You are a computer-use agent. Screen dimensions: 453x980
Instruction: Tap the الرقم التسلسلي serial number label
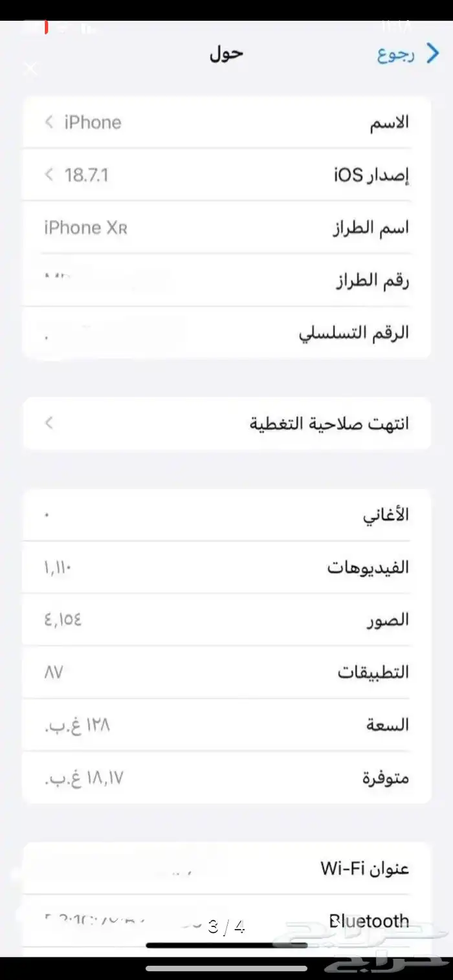click(353, 333)
